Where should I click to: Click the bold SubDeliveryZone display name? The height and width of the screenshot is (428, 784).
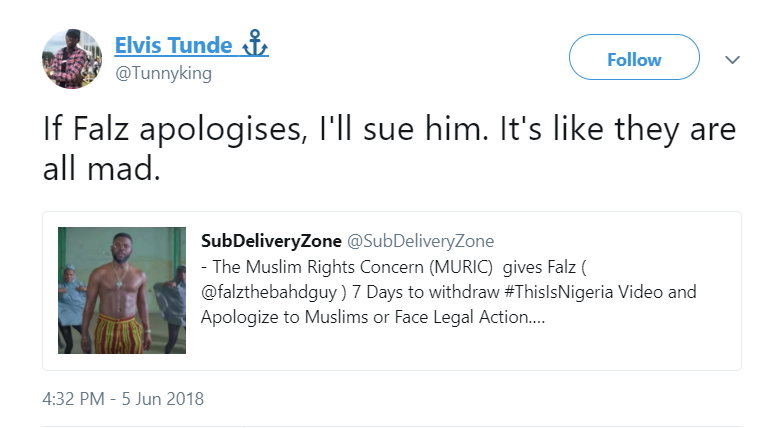click(x=271, y=241)
